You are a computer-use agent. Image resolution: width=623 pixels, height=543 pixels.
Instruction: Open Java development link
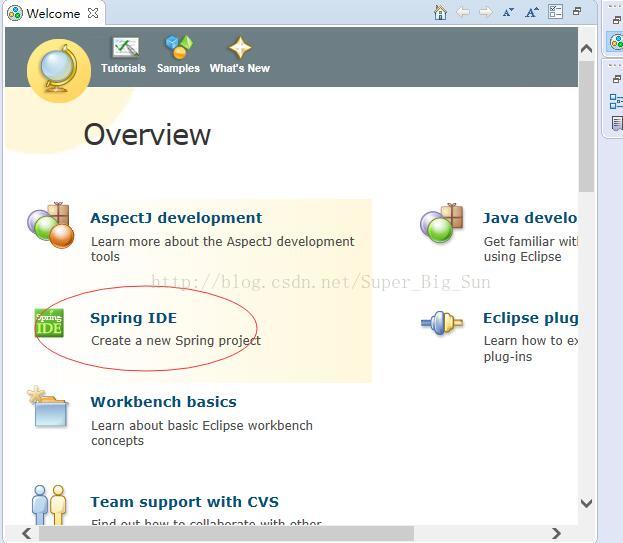[530, 218]
